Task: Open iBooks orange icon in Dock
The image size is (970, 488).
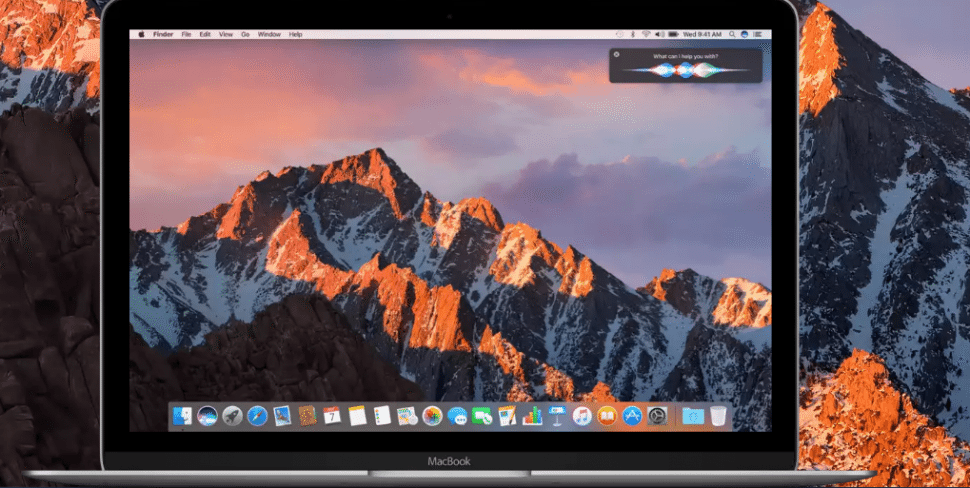Action: [607, 416]
